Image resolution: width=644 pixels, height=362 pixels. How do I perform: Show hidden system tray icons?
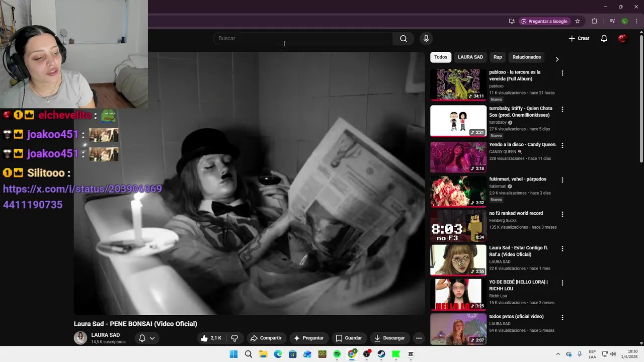[x=557, y=354]
